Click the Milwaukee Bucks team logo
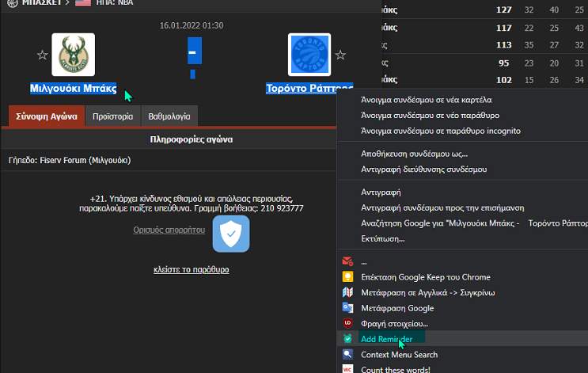 coord(73,55)
